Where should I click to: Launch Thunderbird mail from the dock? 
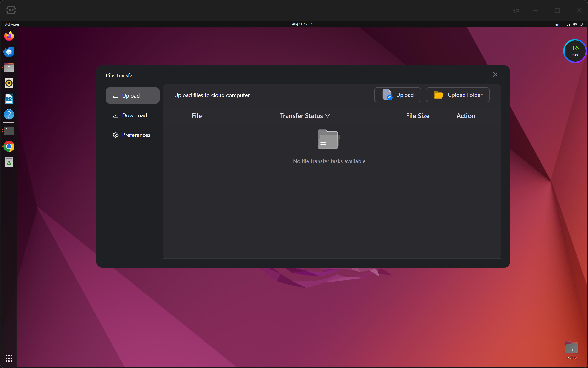9,52
